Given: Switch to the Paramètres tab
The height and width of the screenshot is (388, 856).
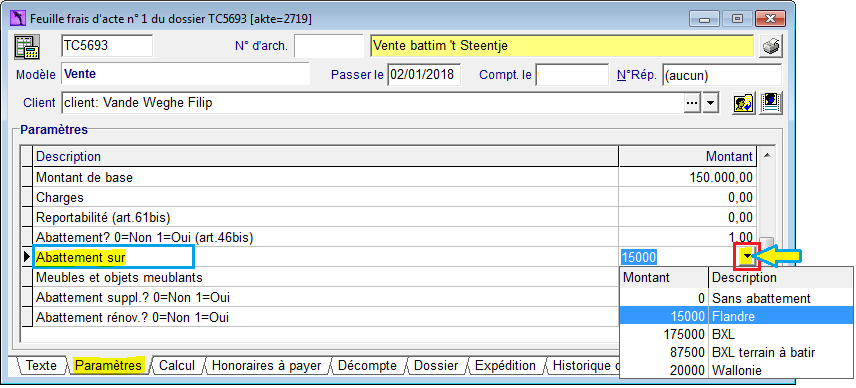Looking at the screenshot, I should tap(108, 365).
